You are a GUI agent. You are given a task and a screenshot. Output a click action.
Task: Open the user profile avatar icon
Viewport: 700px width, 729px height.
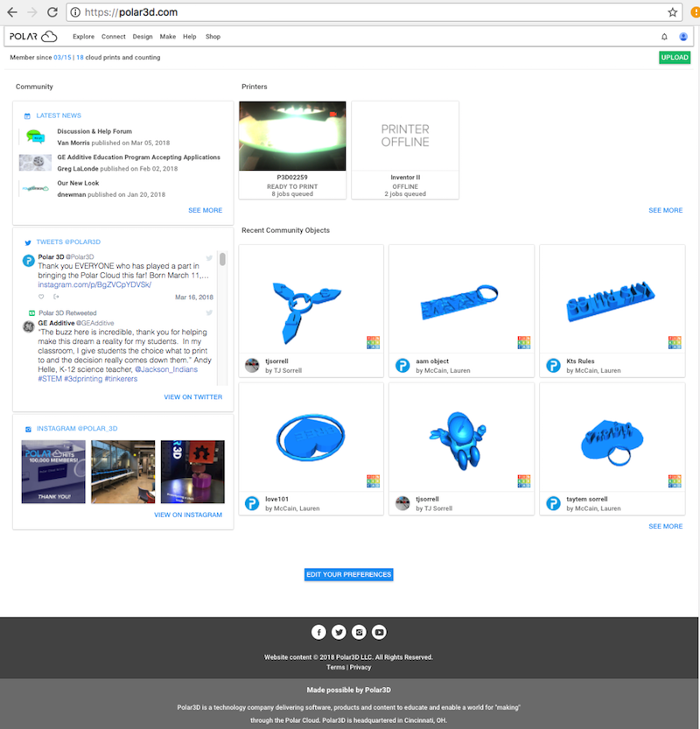point(683,37)
